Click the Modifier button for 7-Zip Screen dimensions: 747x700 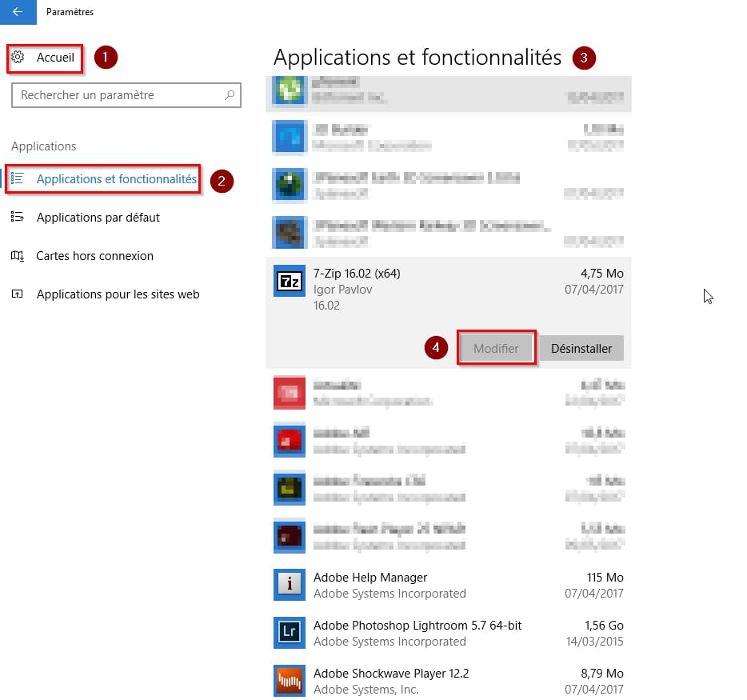(496, 348)
